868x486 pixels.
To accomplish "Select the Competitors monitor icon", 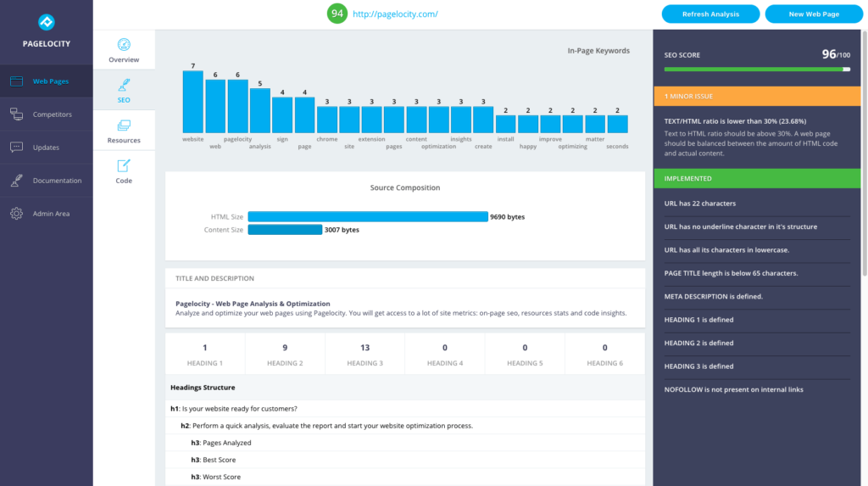I will click(17, 115).
